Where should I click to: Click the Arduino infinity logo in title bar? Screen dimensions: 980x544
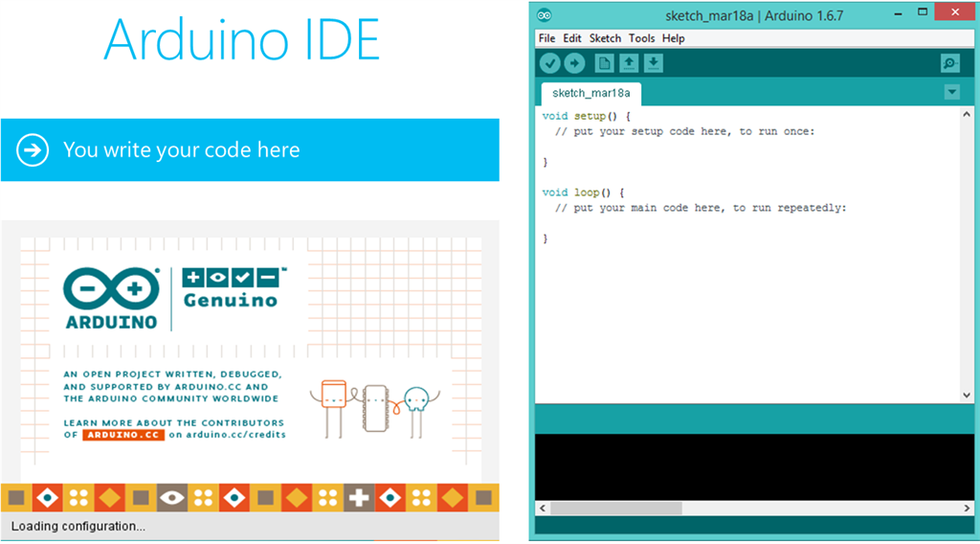(x=545, y=14)
